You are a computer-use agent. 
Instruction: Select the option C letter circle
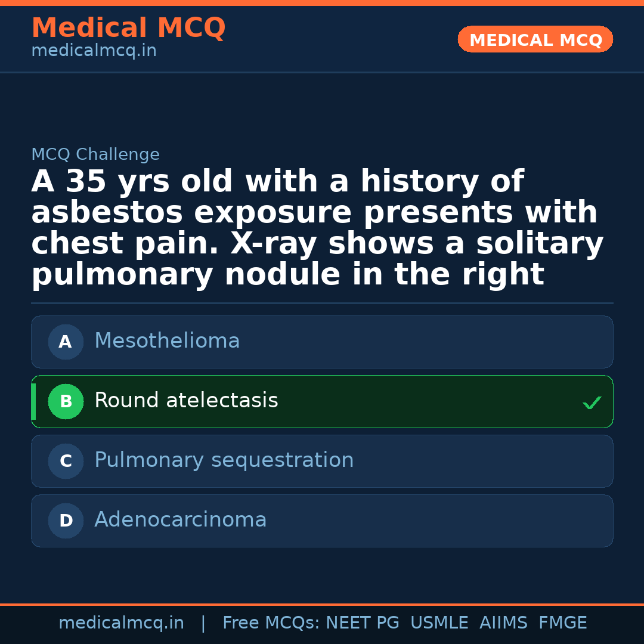[66, 462]
